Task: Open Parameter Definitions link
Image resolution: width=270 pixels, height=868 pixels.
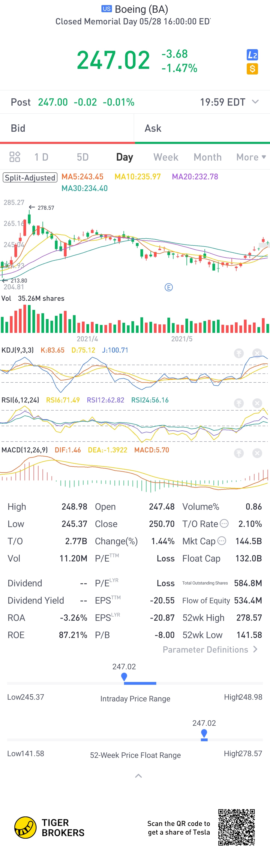Action: [210, 649]
